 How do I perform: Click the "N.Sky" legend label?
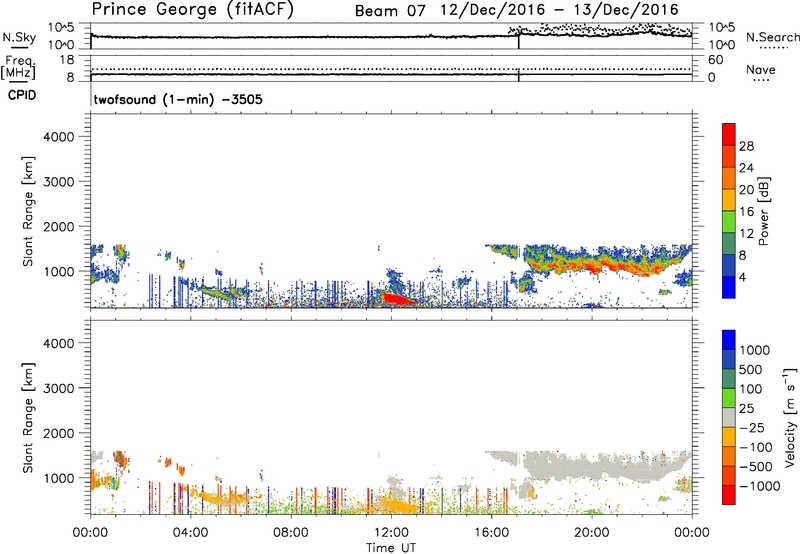pyautogui.click(x=19, y=37)
